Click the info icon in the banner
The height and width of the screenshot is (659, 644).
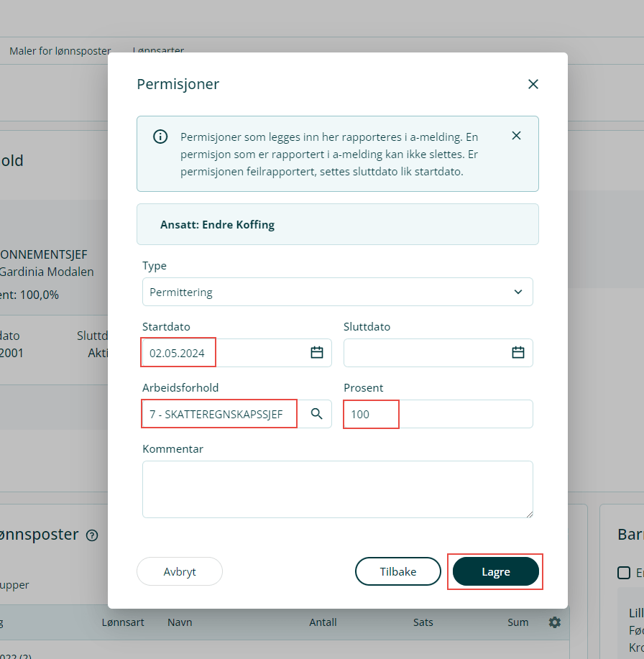click(x=160, y=137)
